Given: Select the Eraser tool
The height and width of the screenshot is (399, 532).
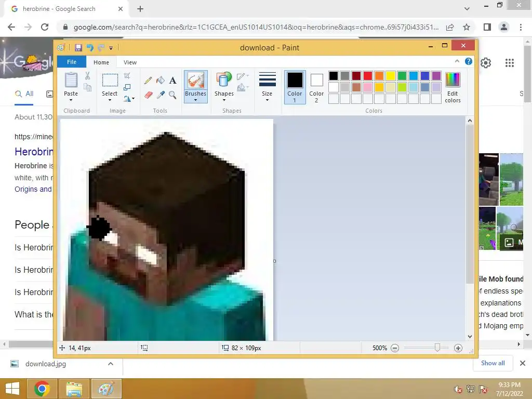Looking at the screenshot, I should (x=148, y=95).
